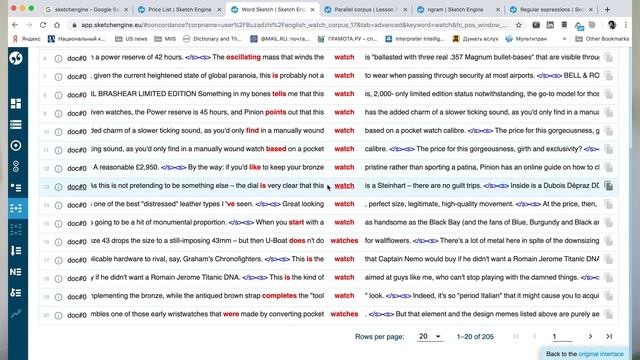Open Word Sketch target icon in sidebar

click(x=16, y=145)
